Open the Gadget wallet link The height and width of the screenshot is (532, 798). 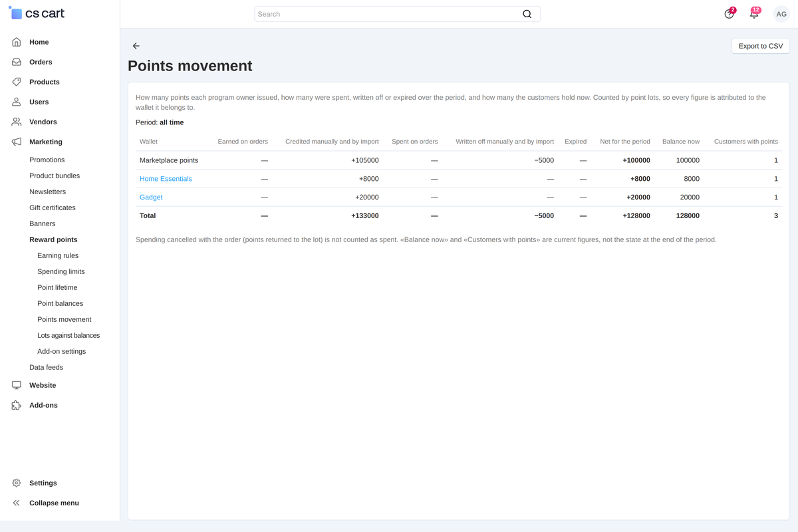(151, 198)
